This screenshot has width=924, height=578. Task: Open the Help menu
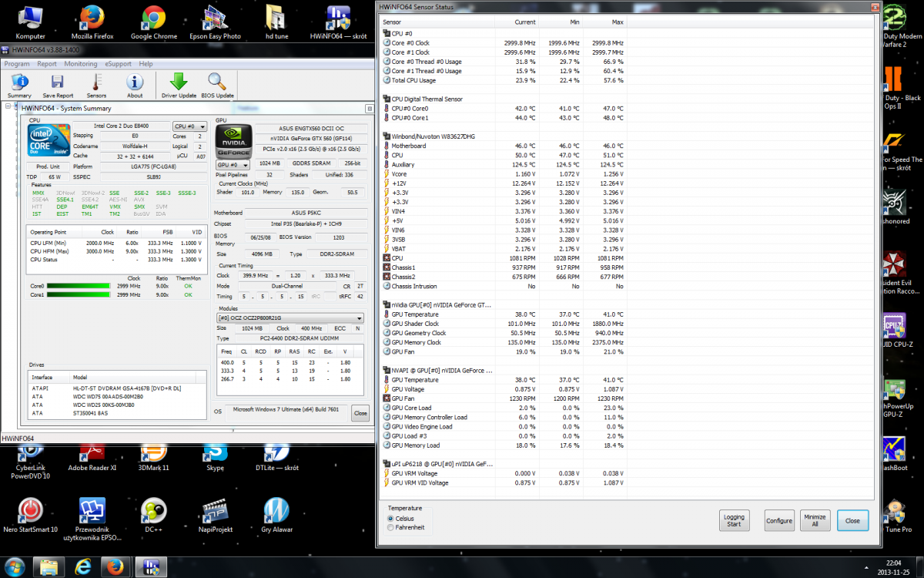146,64
